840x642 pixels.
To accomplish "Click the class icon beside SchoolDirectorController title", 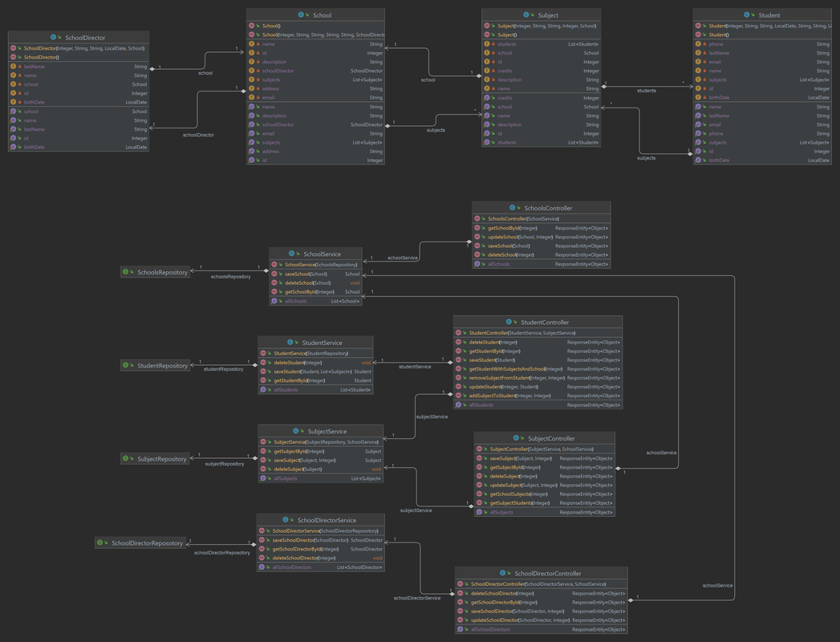I will click(502, 574).
